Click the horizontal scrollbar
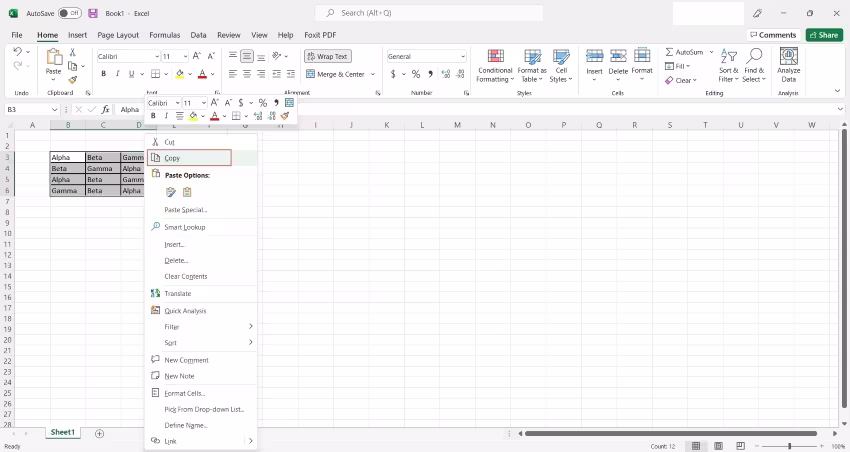Screen dimensions: 850x452 click(671, 434)
